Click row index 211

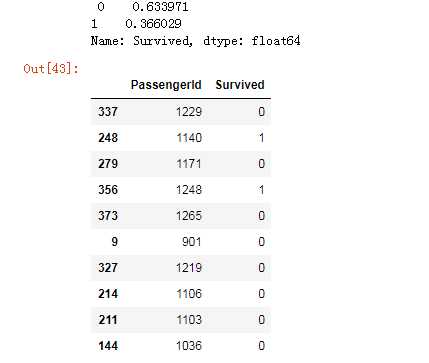click(108, 320)
